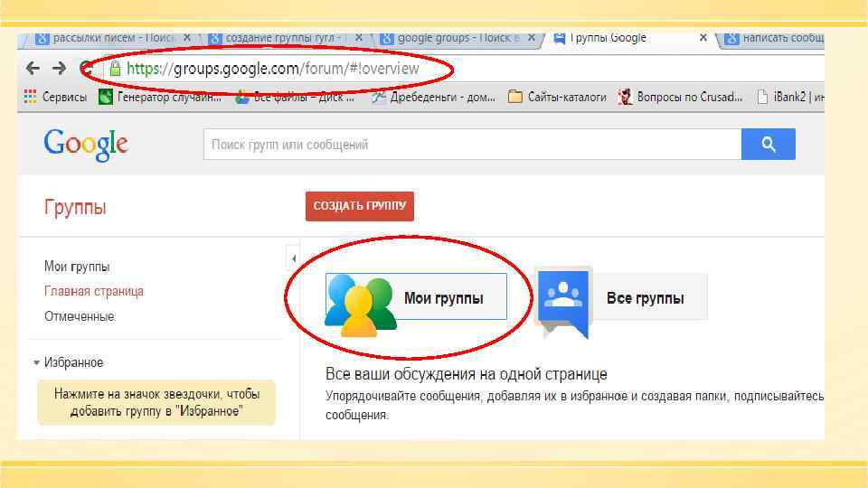Click the Все группы button label
Screen dimensions: 868x488
[646, 298]
